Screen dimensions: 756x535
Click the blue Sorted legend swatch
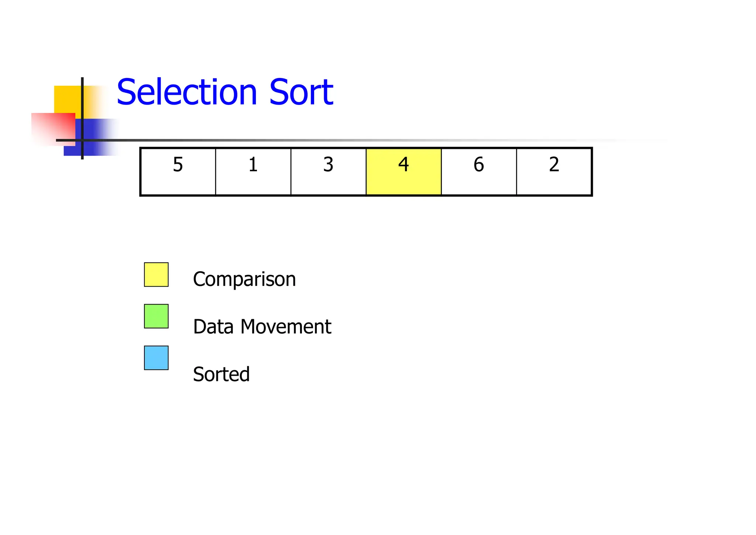[156, 358]
